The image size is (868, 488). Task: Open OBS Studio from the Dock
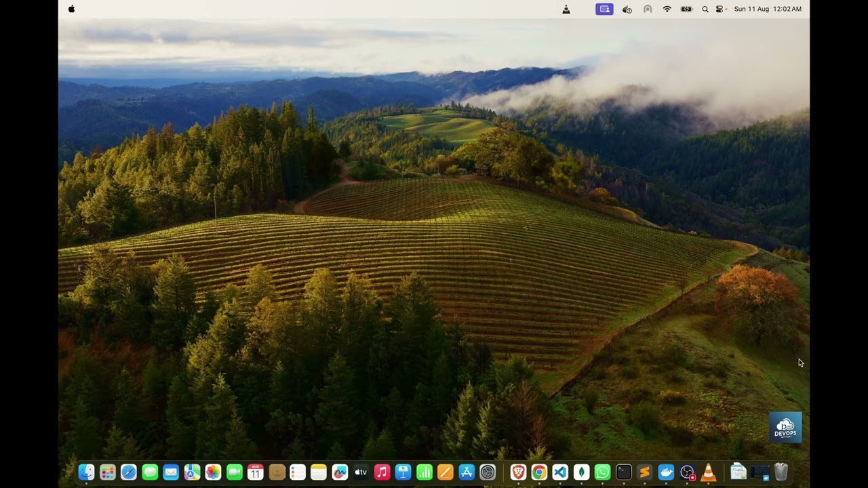click(x=688, y=472)
